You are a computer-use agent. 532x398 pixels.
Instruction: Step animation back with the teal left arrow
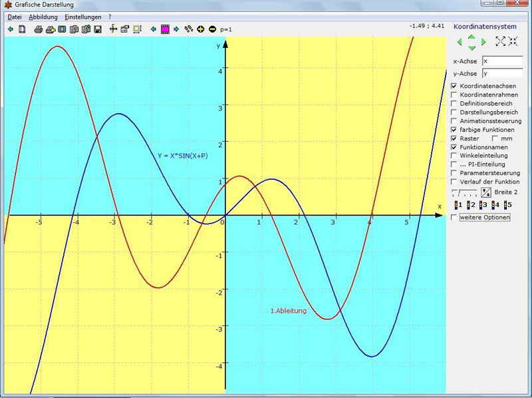click(154, 29)
